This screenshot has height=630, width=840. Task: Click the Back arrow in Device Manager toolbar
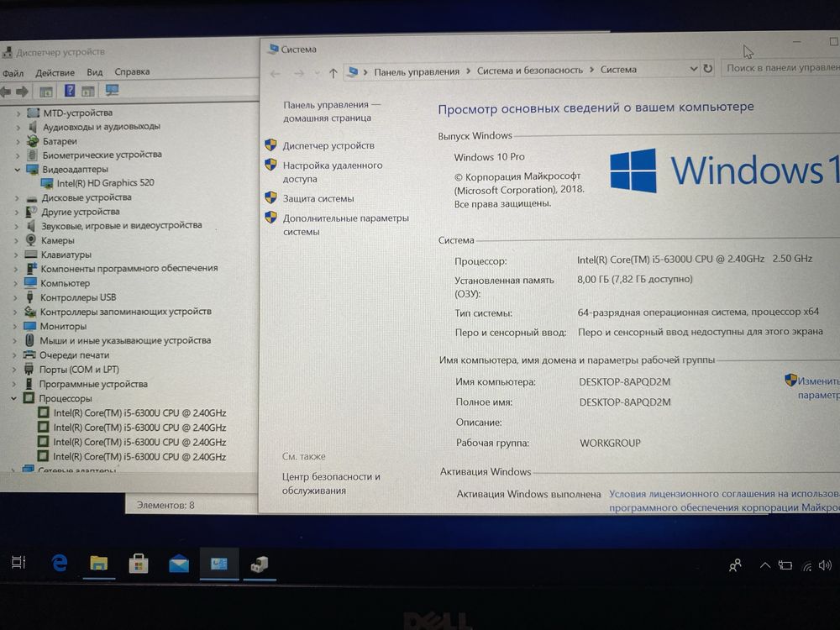(6, 92)
